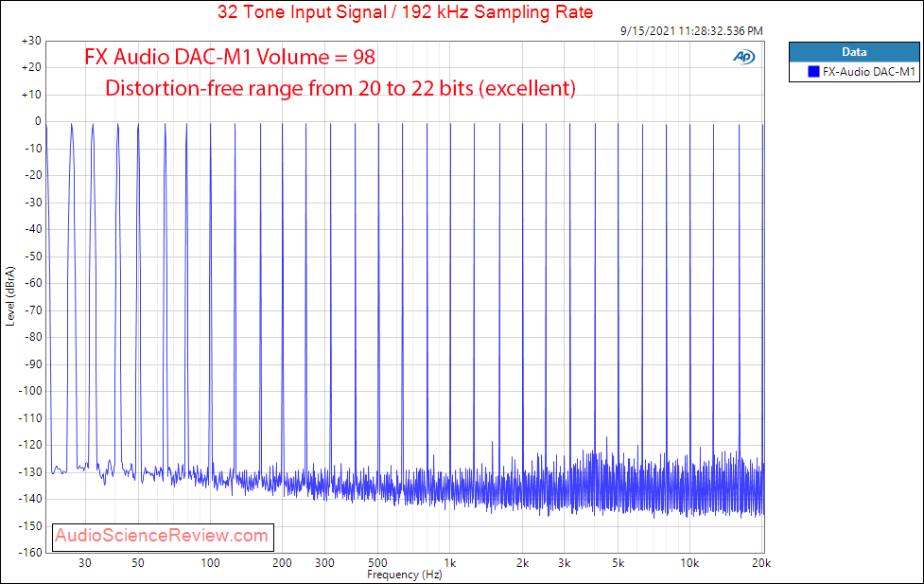Click the 5k tick on frequency axis

click(x=619, y=563)
